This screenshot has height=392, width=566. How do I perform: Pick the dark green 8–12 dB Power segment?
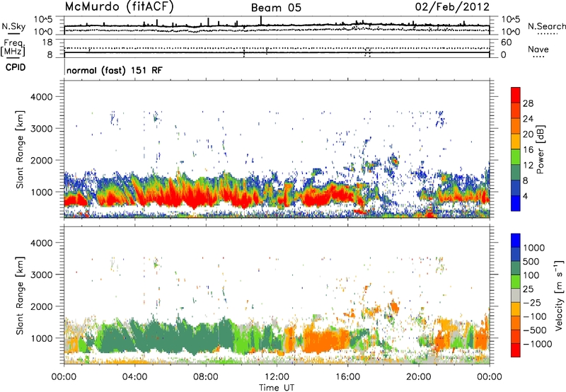516,173
